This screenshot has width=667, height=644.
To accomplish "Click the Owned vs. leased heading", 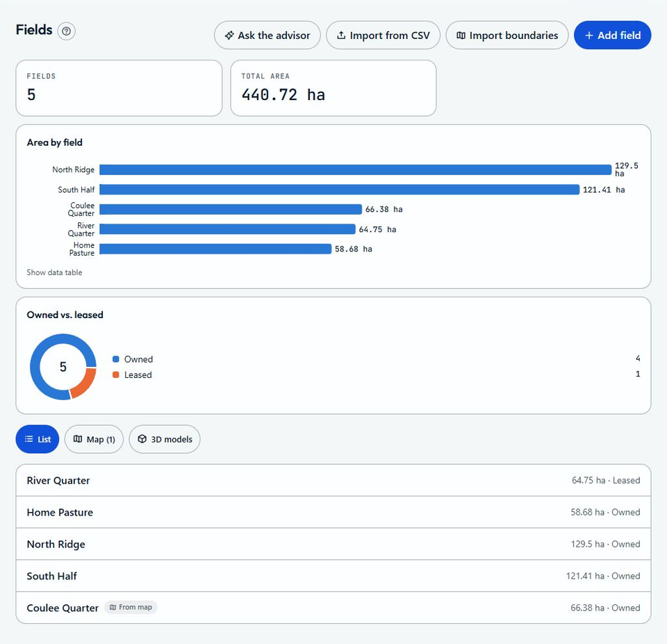I will coord(65,315).
